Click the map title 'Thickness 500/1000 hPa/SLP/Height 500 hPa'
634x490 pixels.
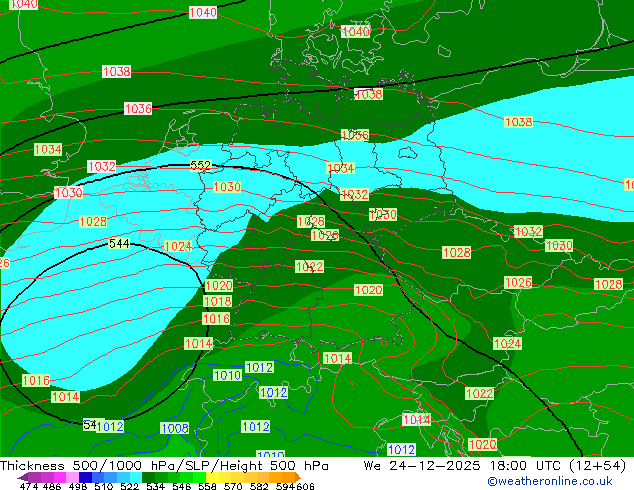coord(164,466)
